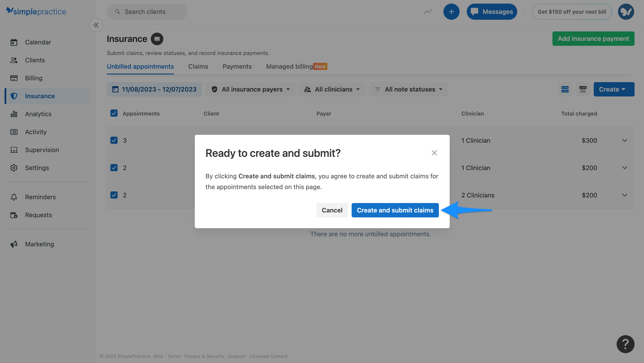644x363 pixels.
Task: Switch to Unbilled appointments tab
Action: tap(140, 66)
